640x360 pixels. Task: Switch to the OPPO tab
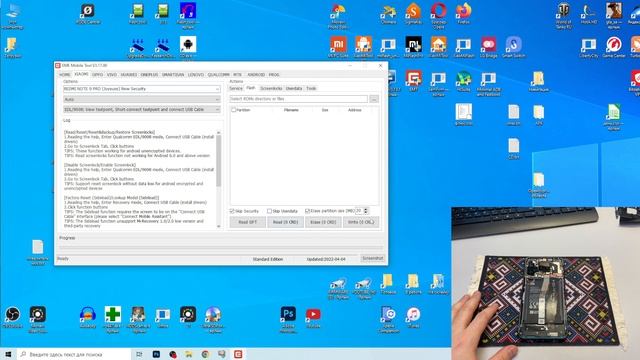pos(97,75)
